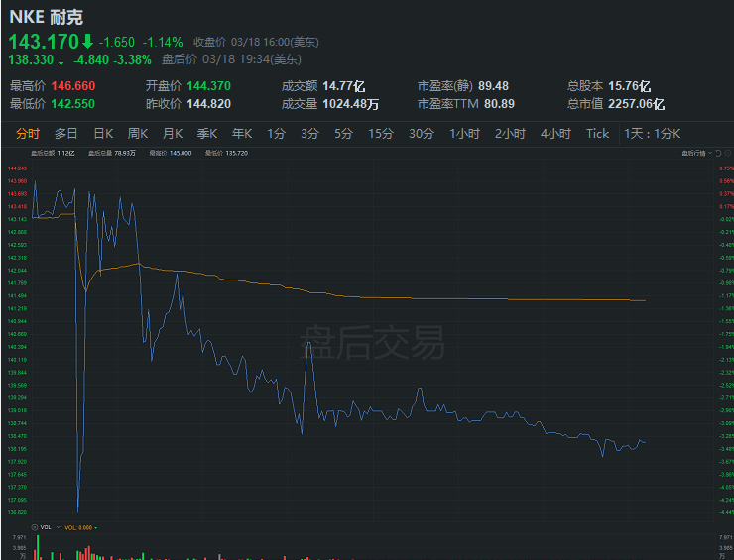Screen dimensions: 734x560
Task: Click the 昨收价 144.820 value
Action: [x=208, y=104]
